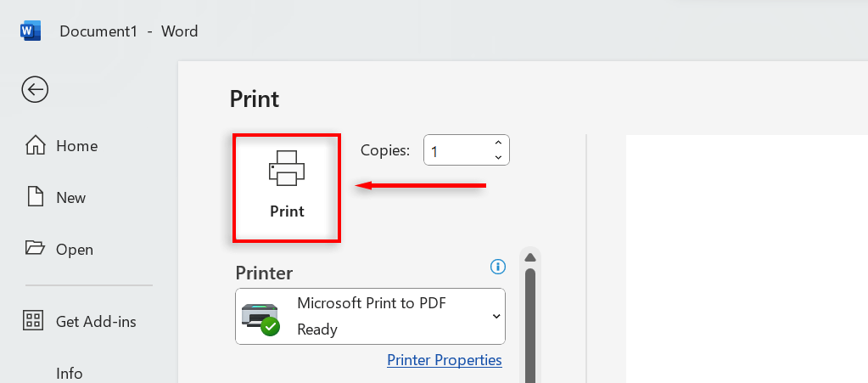Select Open in the backstage menu
The image size is (868, 383).
(75, 250)
